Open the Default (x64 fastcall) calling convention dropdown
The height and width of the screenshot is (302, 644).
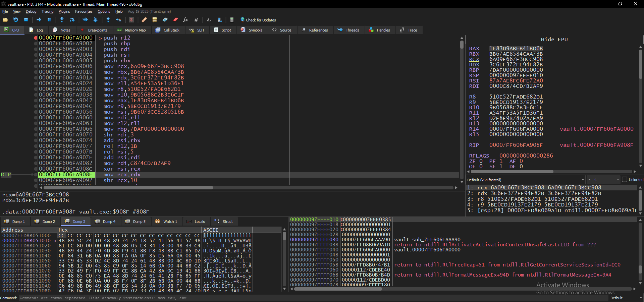(525, 180)
